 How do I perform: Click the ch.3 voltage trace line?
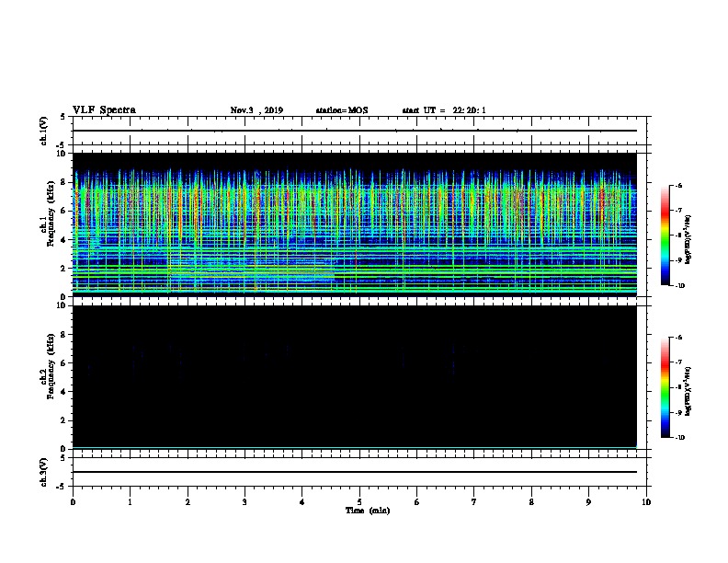[x=355, y=472]
